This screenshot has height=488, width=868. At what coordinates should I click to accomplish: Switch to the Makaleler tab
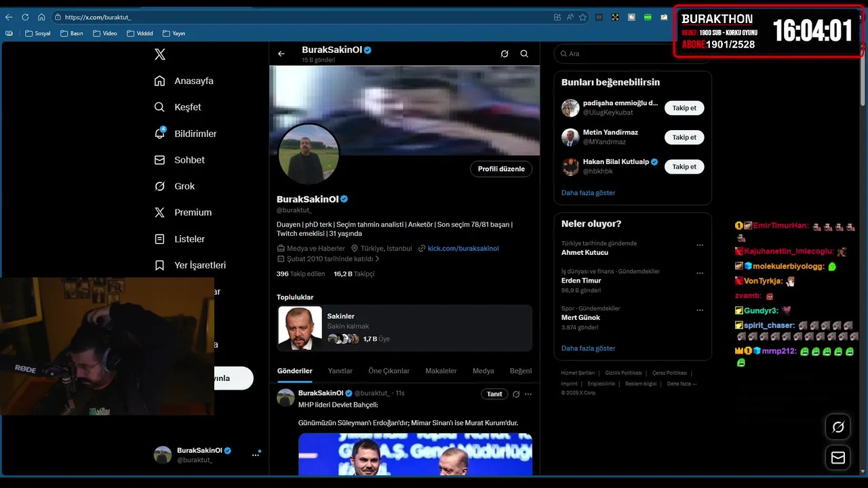click(441, 371)
